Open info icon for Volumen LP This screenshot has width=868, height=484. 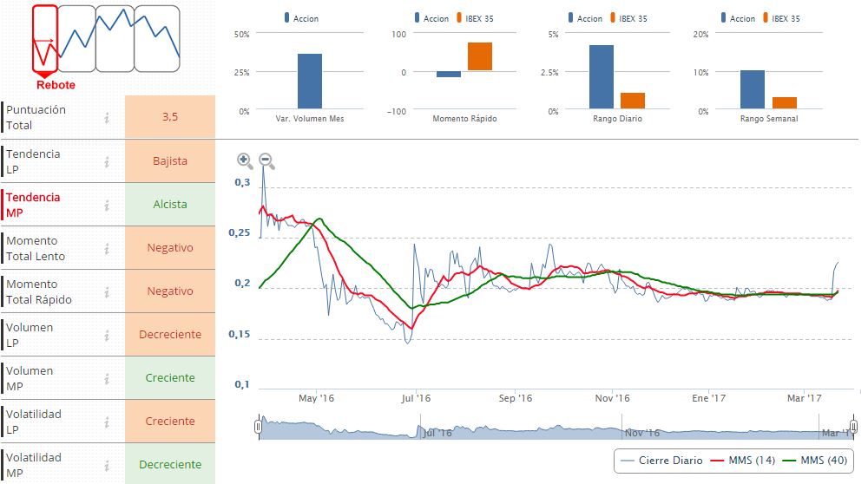[106, 335]
